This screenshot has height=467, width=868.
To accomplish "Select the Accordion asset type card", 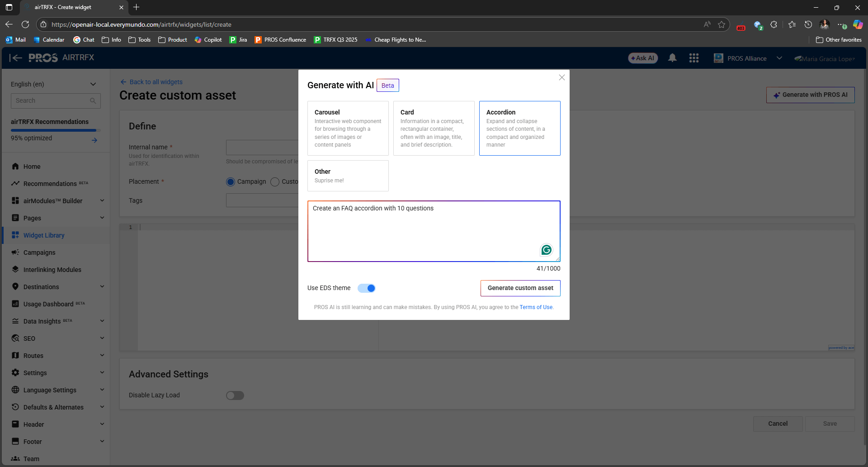I will point(519,128).
